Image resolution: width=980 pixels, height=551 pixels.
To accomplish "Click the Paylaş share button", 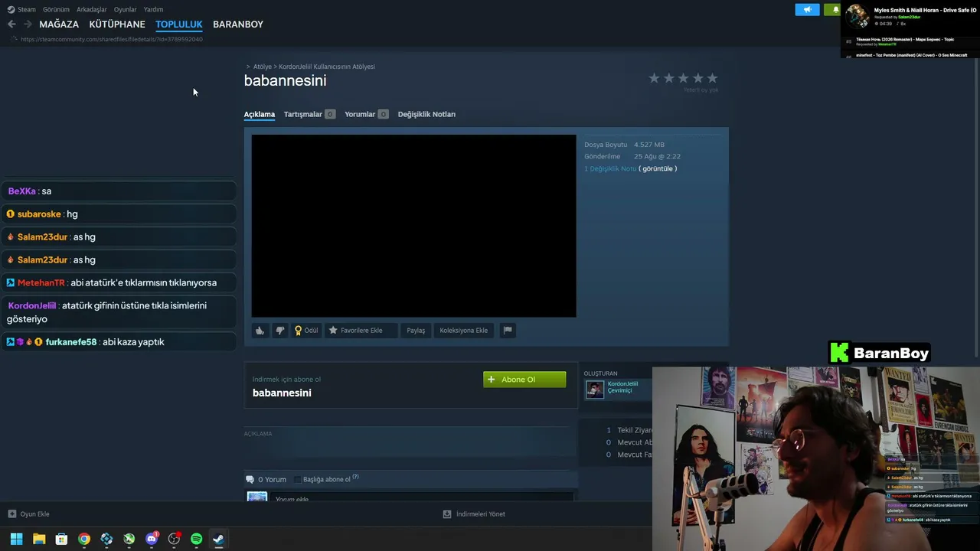I will click(x=416, y=331).
